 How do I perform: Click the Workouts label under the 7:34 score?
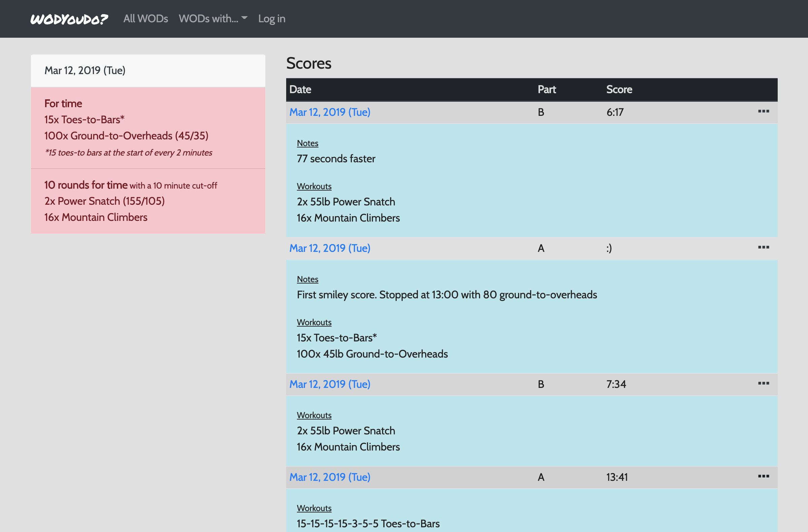314,415
